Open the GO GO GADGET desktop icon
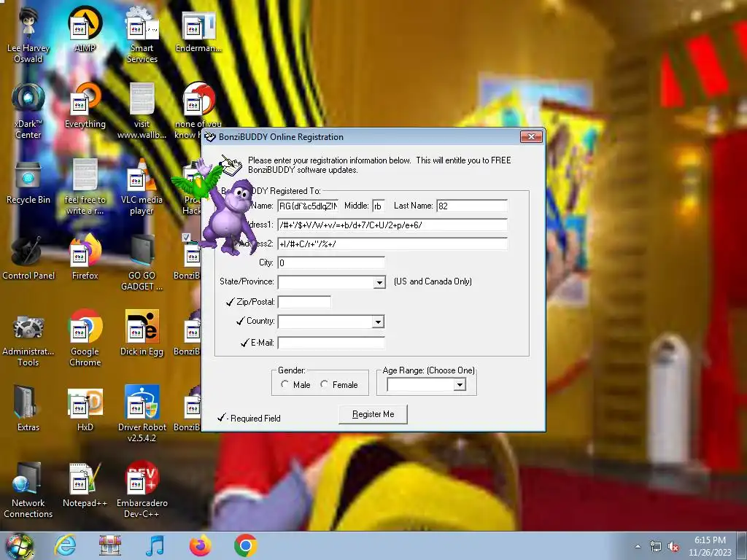Image resolution: width=747 pixels, height=560 pixels. 142,262
